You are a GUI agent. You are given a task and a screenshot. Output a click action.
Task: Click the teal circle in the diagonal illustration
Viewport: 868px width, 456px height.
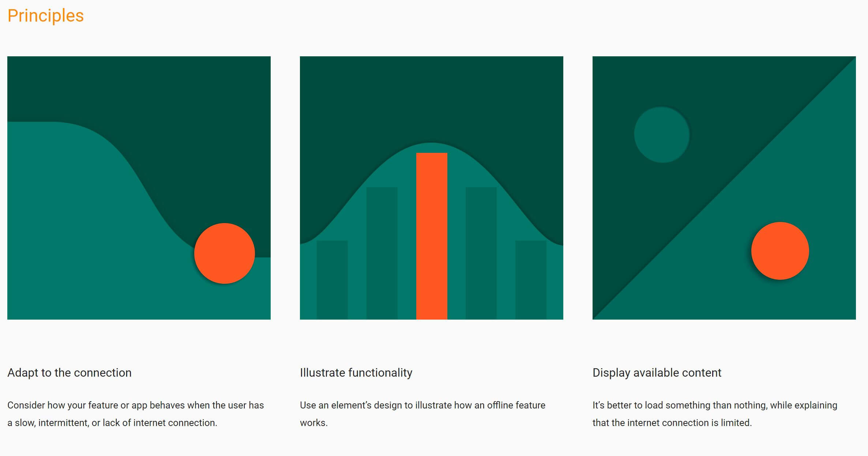(x=662, y=135)
